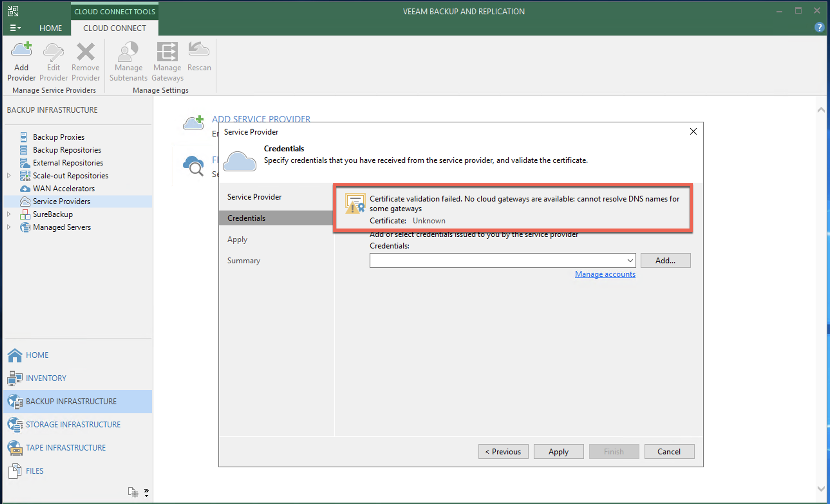Viewport: 830px width, 504px height.
Task: Open the Inventory view
Action: 46,378
